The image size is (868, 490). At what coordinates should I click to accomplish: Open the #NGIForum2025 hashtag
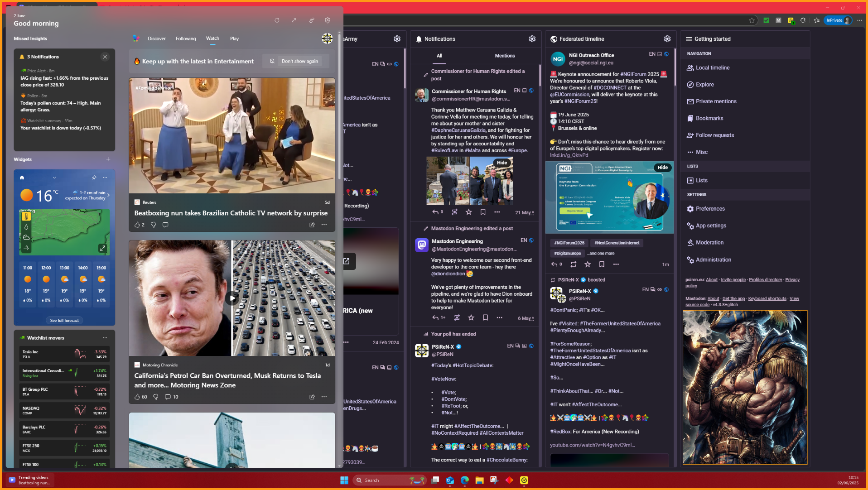click(569, 243)
